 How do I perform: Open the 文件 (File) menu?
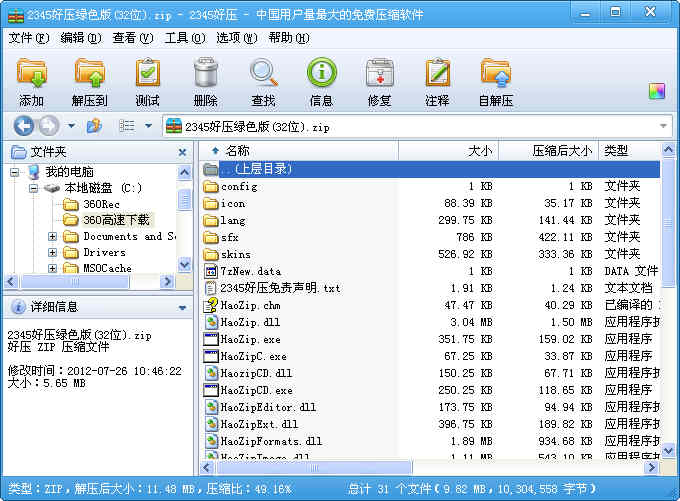click(28, 38)
